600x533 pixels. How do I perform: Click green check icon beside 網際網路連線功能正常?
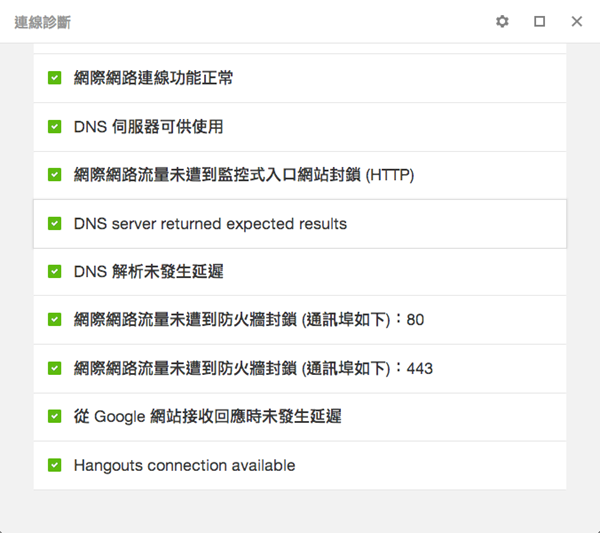click(x=55, y=78)
